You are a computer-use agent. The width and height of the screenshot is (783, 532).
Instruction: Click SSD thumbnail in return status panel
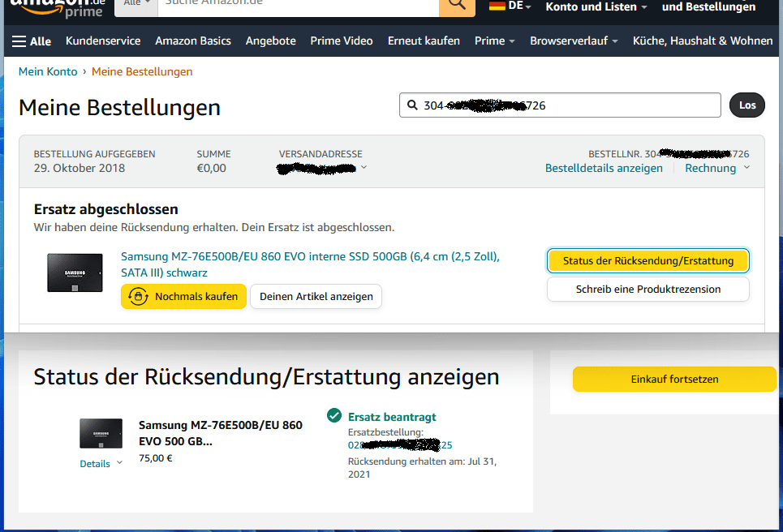point(101,433)
